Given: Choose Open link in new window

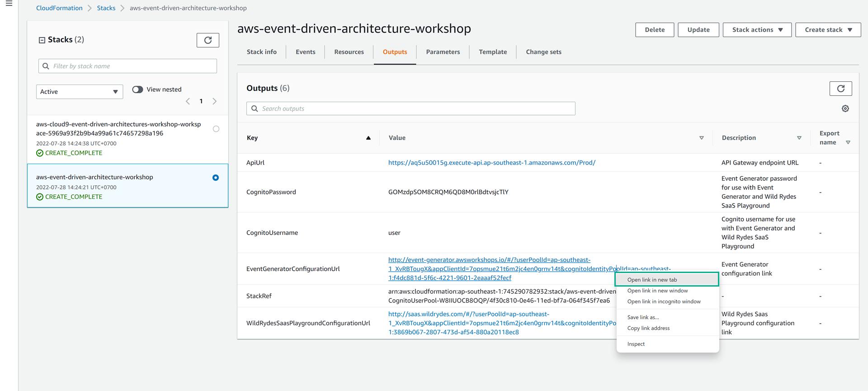Looking at the screenshot, I should [x=667, y=291].
